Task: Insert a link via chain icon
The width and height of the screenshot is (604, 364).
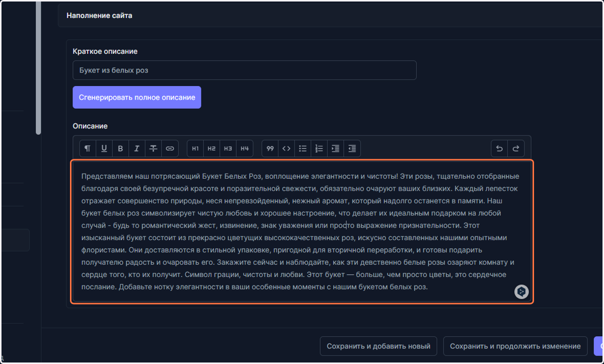Action: coord(170,149)
